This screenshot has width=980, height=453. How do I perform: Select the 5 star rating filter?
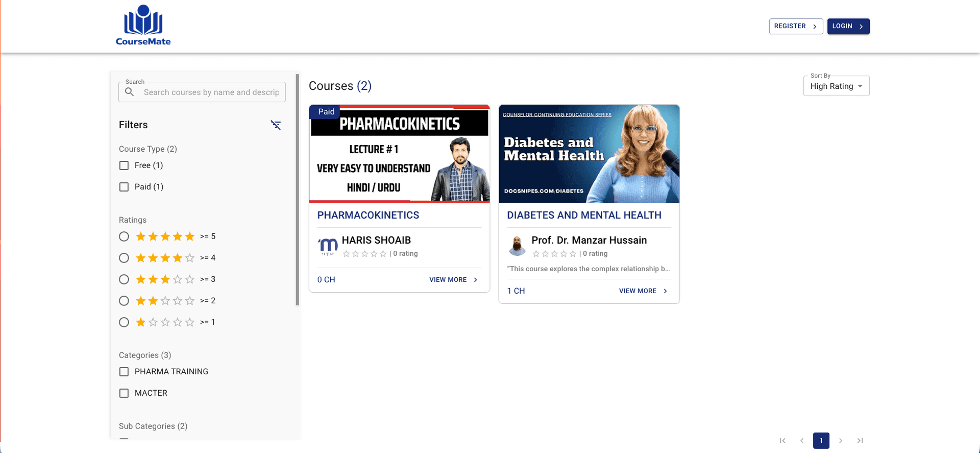124,236
